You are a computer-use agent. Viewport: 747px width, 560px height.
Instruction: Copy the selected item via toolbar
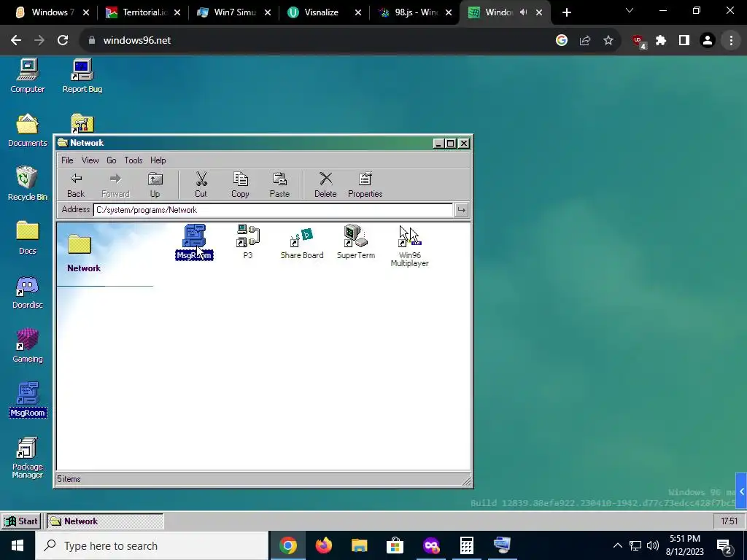240,184
